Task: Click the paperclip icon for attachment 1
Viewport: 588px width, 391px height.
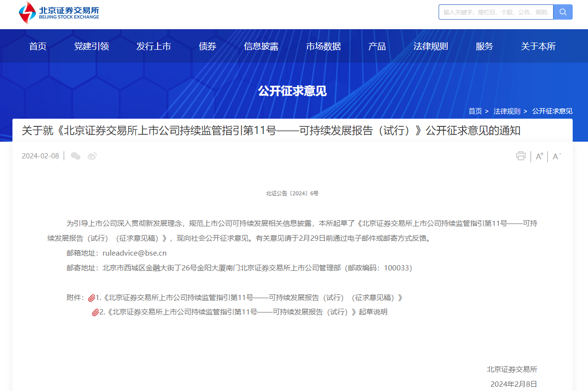Action: tap(91, 298)
